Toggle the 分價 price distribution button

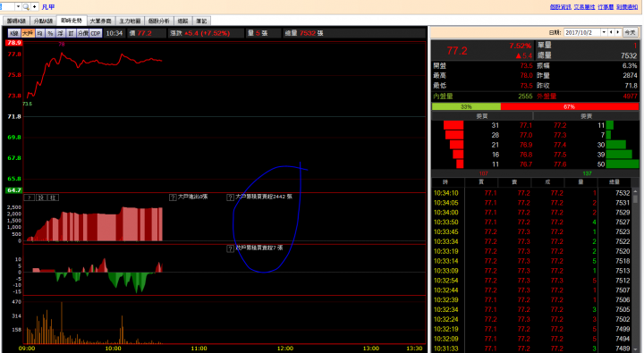point(82,33)
